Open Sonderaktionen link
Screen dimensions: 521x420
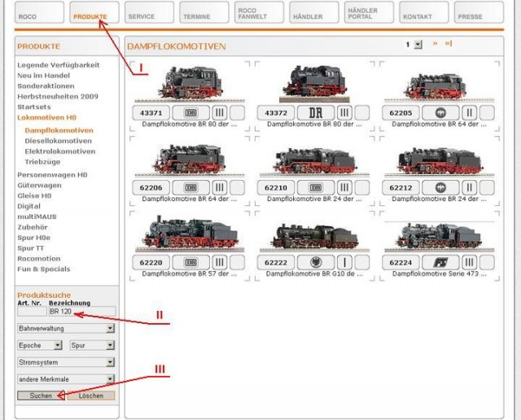point(46,86)
